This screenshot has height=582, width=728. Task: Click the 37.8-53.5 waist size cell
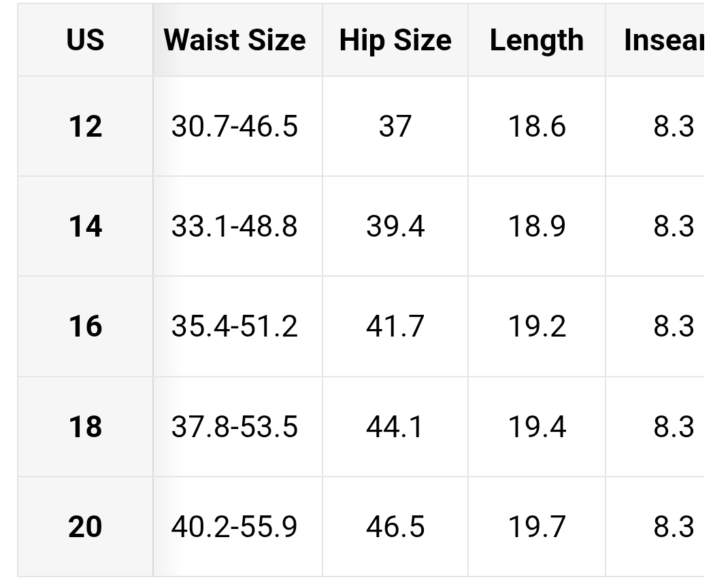[x=235, y=427]
